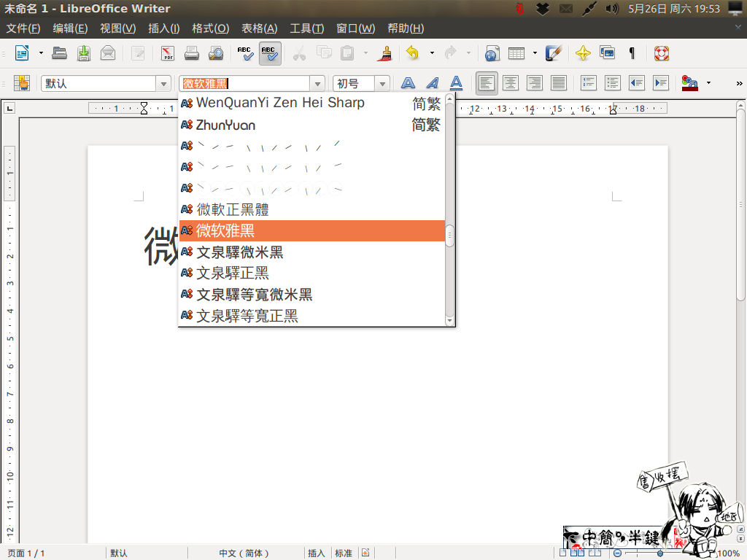Click the Save document icon
The height and width of the screenshot is (560, 747).
[84, 52]
